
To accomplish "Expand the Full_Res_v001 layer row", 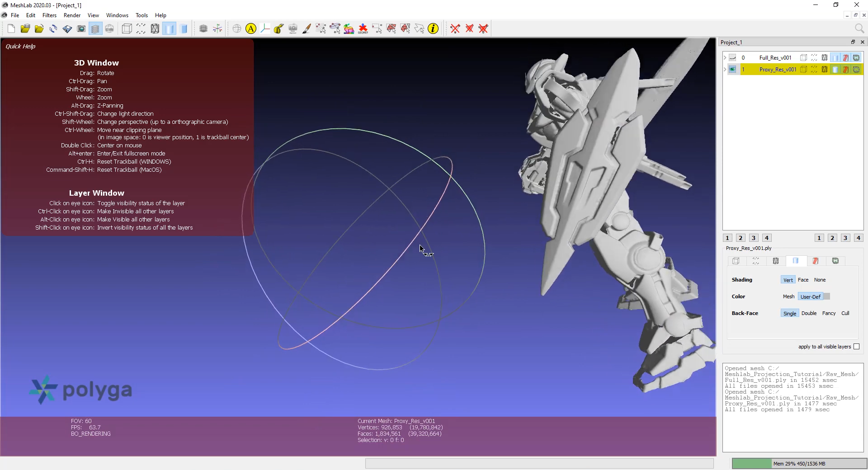I will click(x=725, y=58).
